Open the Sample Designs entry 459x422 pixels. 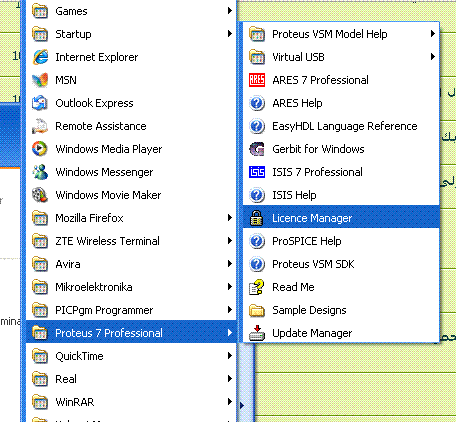(341, 310)
